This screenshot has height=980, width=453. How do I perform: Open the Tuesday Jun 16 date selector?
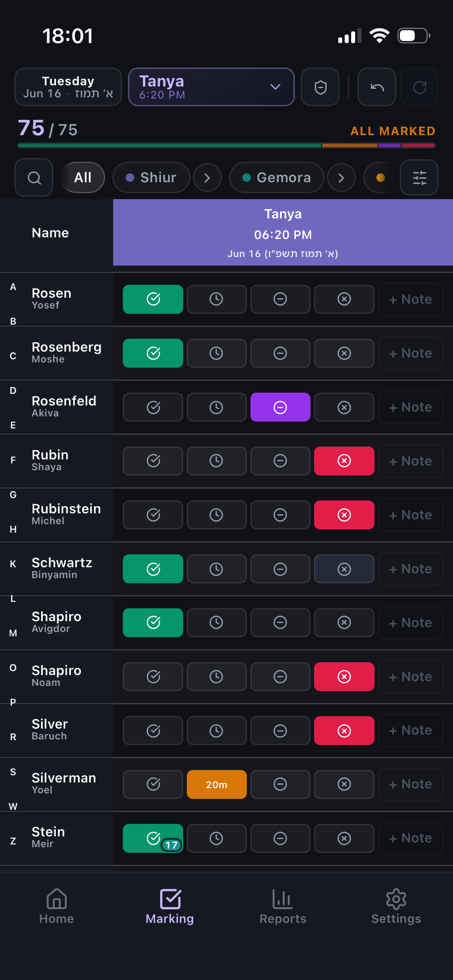[x=68, y=87]
